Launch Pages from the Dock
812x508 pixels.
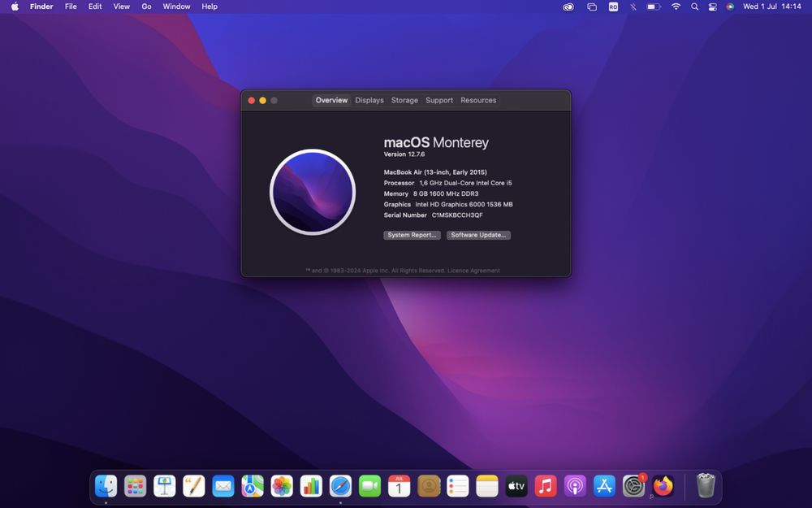tap(194, 486)
